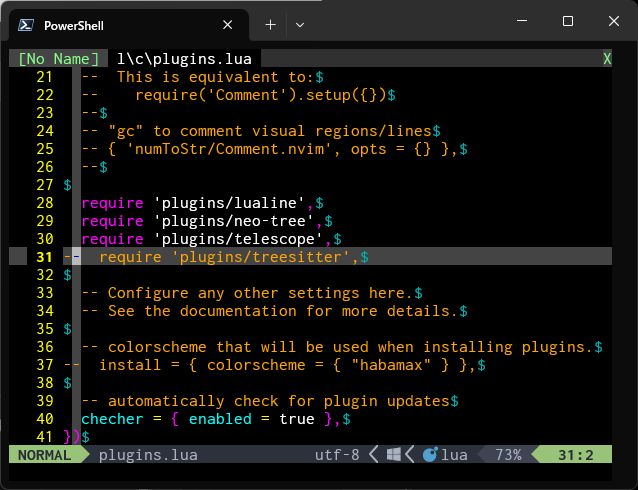Image resolution: width=638 pixels, height=490 pixels.
Task: Switch to the [No Name] buffer tab
Action: (x=59, y=59)
